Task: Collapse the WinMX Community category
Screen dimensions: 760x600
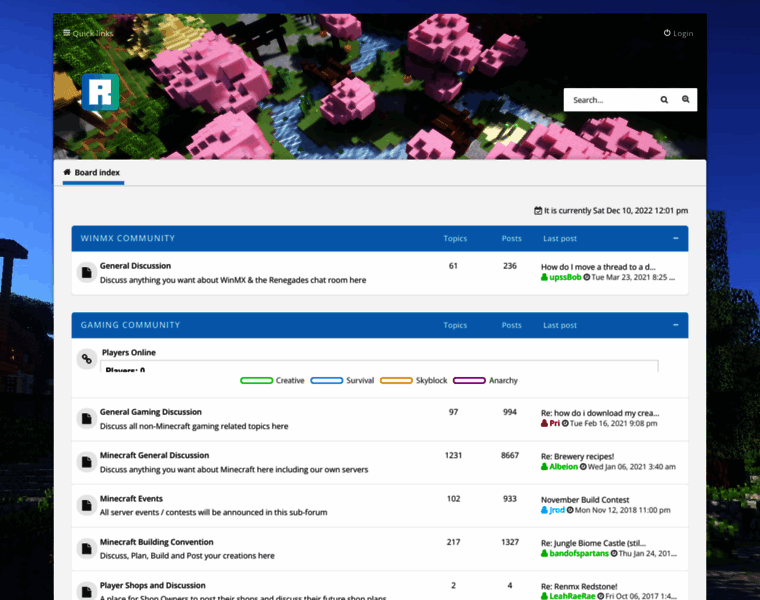Action: tap(676, 238)
